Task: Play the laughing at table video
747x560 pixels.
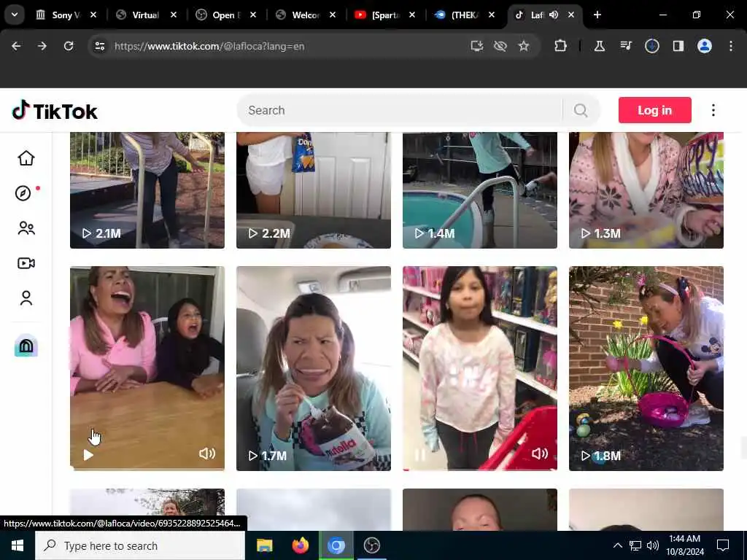Action: pyautogui.click(x=88, y=455)
